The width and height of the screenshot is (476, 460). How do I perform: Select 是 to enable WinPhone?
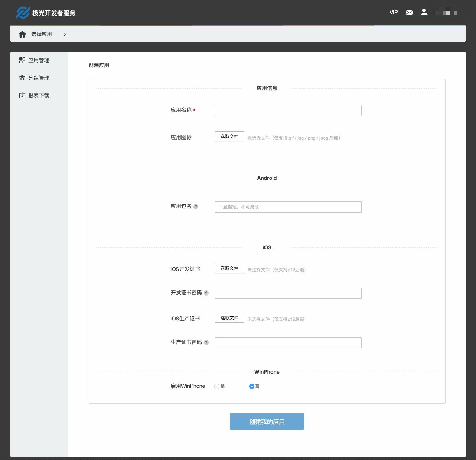click(x=217, y=386)
